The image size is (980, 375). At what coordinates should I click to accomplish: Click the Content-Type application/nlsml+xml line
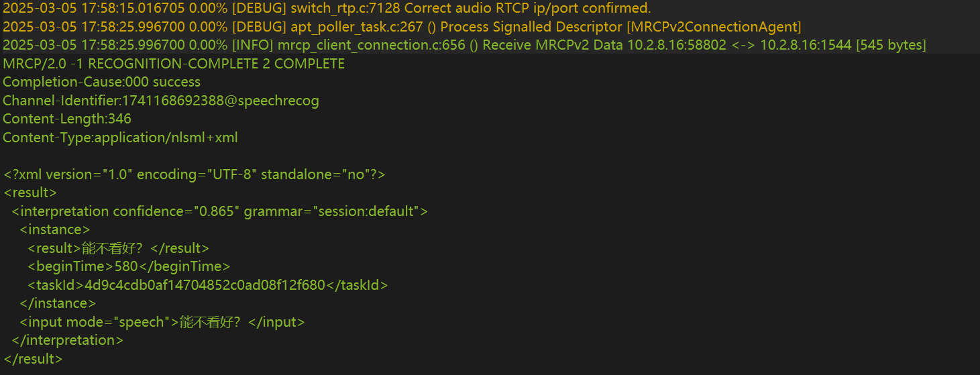[x=120, y=138]
